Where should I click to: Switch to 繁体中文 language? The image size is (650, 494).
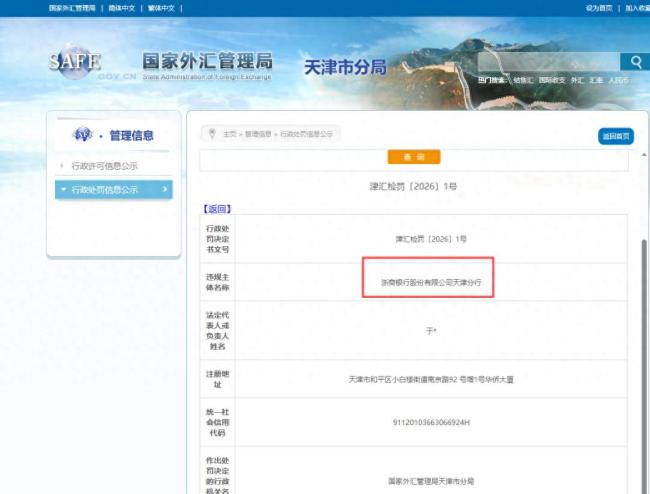[x=161, y=8]
